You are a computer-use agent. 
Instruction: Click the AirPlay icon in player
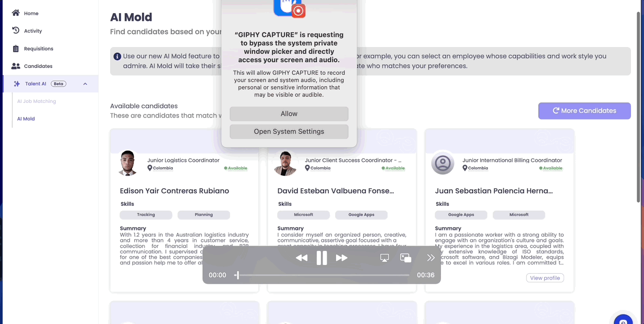[x=385, y=258]
